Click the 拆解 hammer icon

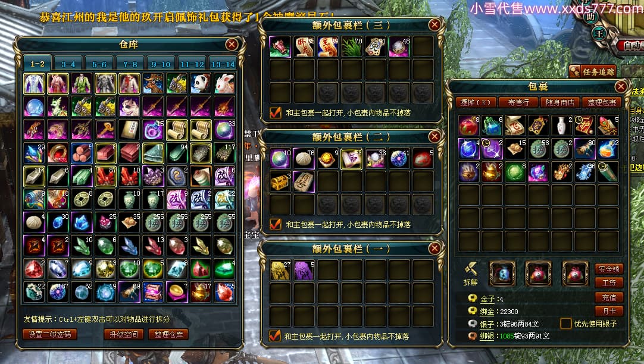(x=471, y=274)
